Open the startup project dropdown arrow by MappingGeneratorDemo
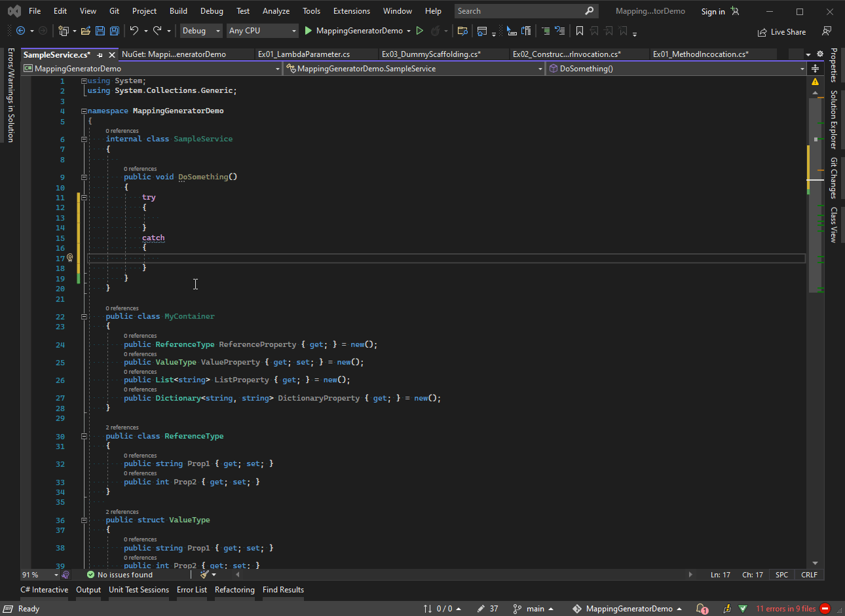The height and width of the screenshot is (616, 845). tap(409, 31)
